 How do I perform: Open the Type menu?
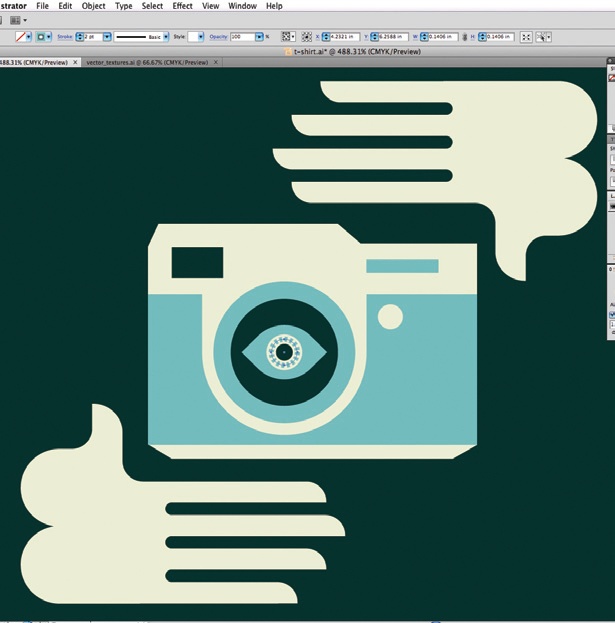click(124, 6)
